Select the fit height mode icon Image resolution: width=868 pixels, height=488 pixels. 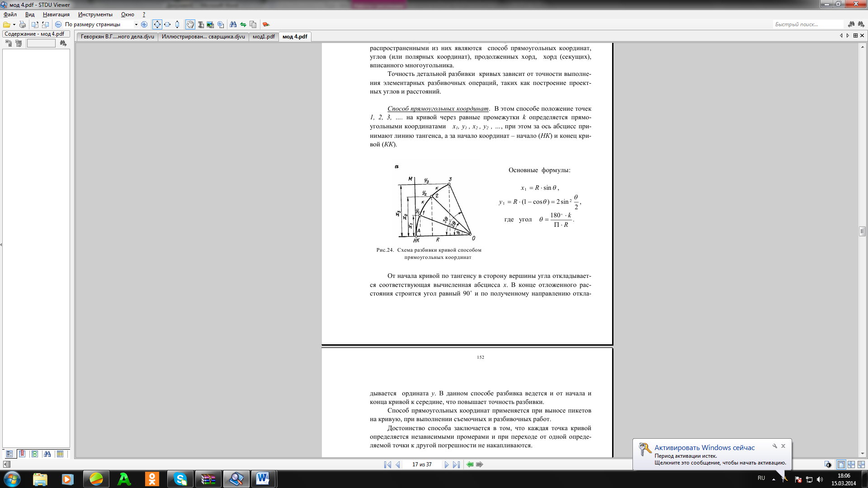pyautogui.click(x=177, y=24)
